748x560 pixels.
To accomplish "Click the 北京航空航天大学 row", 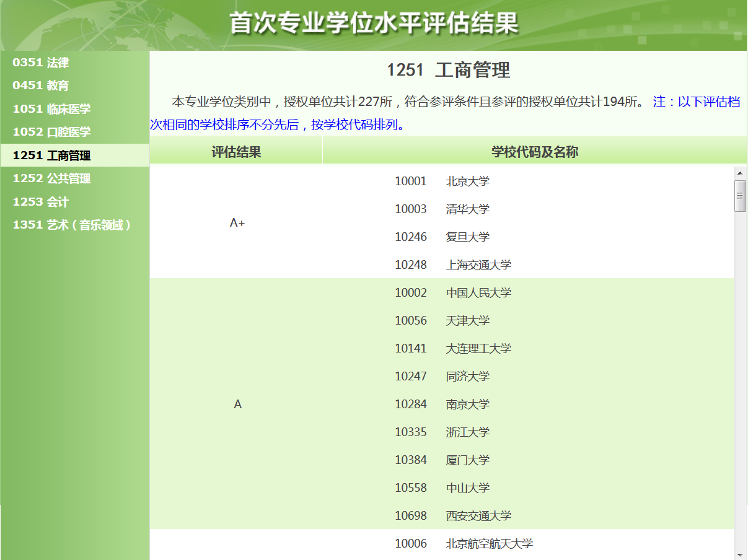I will pyautogui.click(x=489, y=544).
